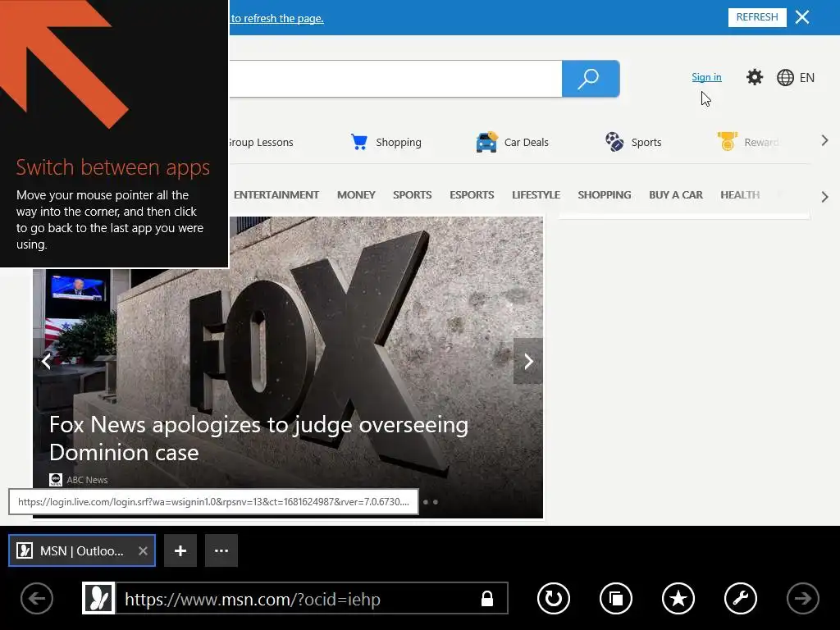The image size is (840, 630).
Task: Open the MONEY category
Action: (356, 195)
